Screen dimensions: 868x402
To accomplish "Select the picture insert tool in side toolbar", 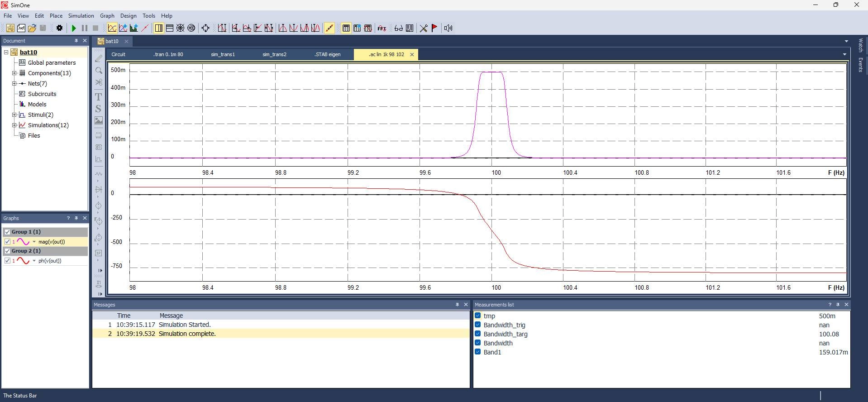I will tap(98, 120).
